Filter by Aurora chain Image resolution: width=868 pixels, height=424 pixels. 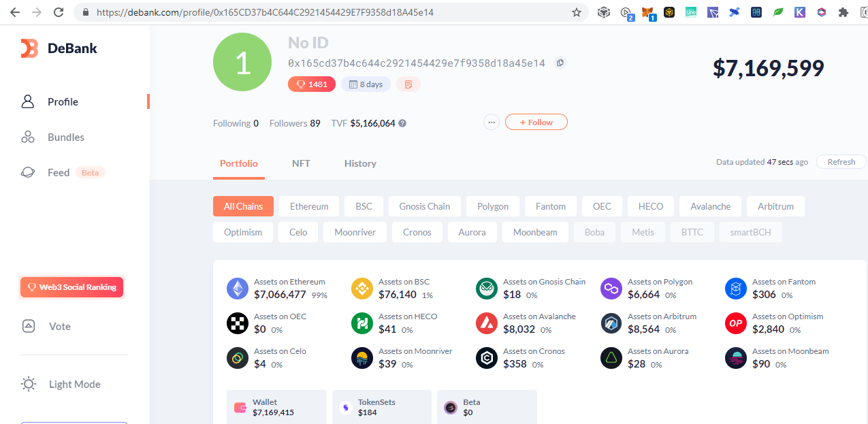472,232
